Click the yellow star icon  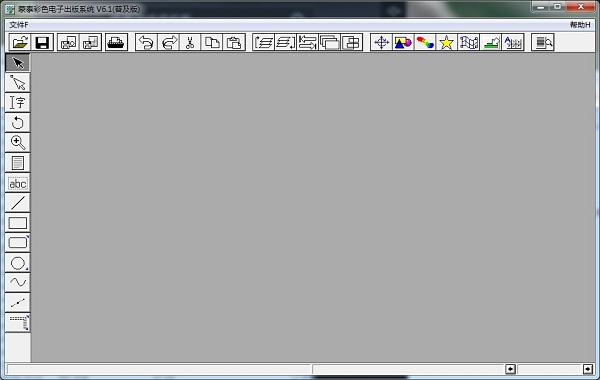(x=446, y=42)
